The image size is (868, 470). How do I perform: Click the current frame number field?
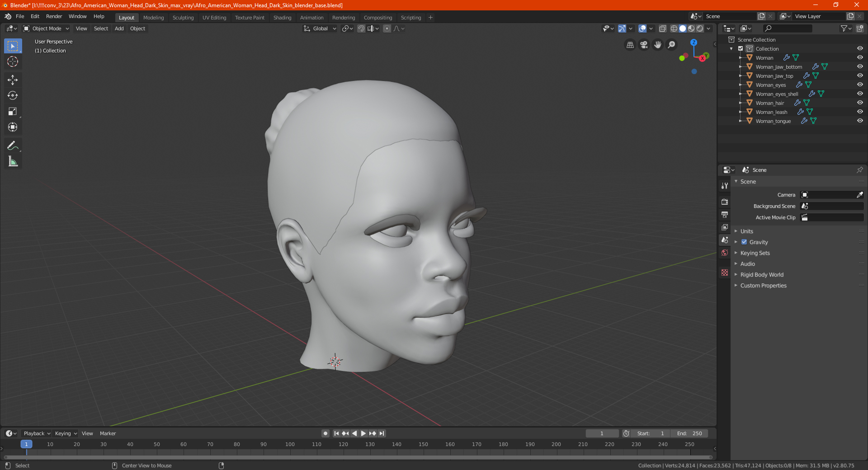tap(602, 433)
